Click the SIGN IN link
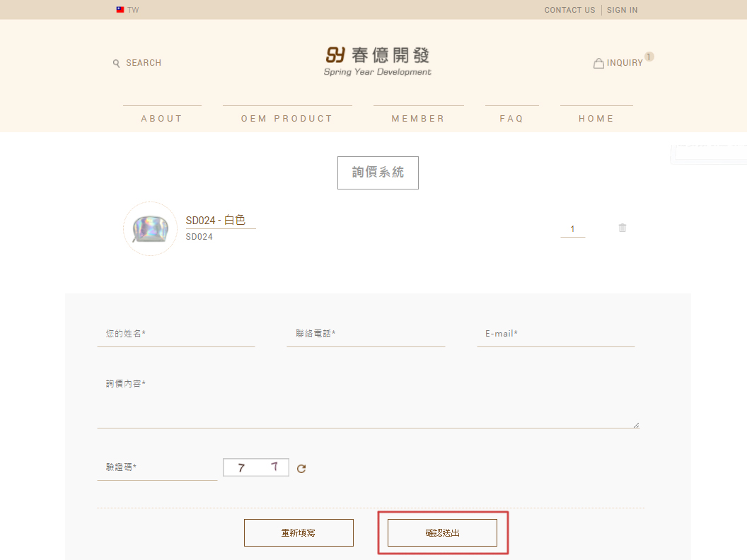 click(x=622, y=10)
